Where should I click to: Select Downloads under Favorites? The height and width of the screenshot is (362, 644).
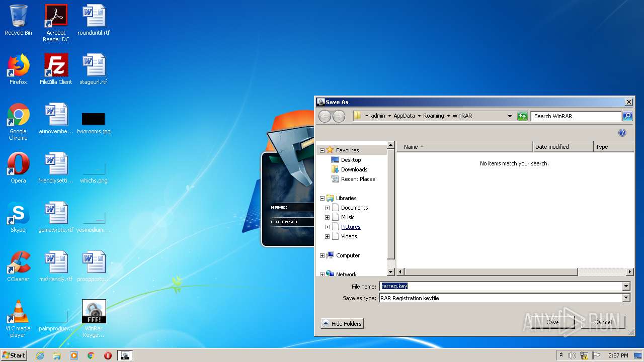click(x=354, y=169)
